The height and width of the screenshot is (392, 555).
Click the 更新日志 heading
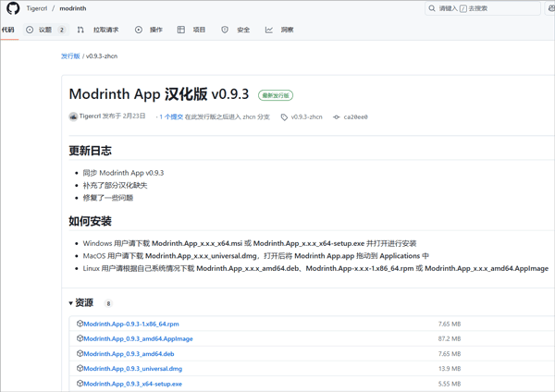pos(91,151)
